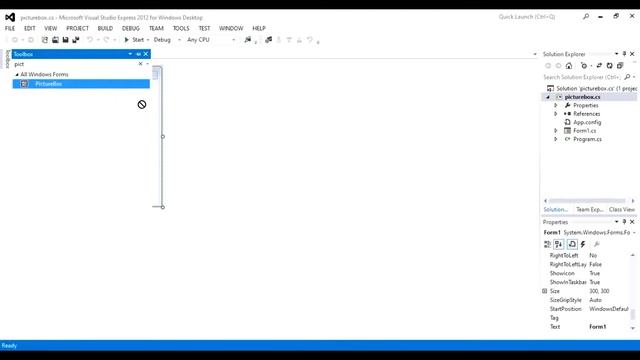Viewport: 640px width, 360px height.
Task: Click the Find in Files toolbar icon
Action: coord(247,40)
